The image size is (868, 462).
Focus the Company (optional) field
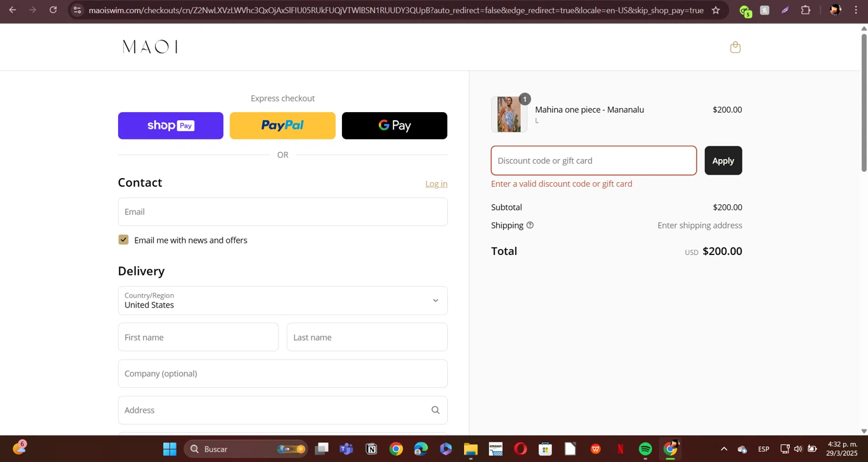[x=282, y=374]
